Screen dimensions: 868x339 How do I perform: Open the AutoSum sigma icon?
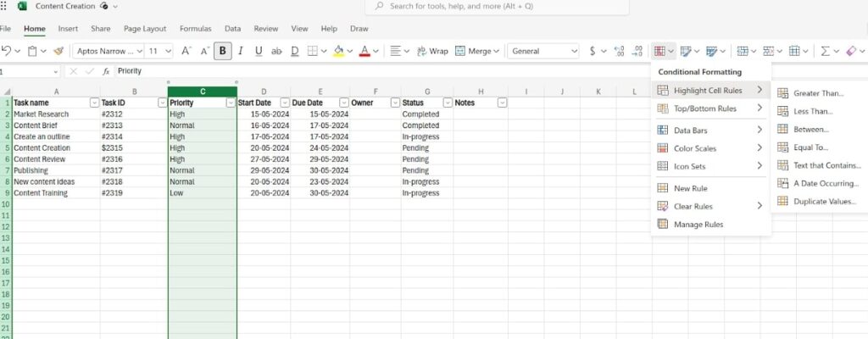tap(825, 51)
